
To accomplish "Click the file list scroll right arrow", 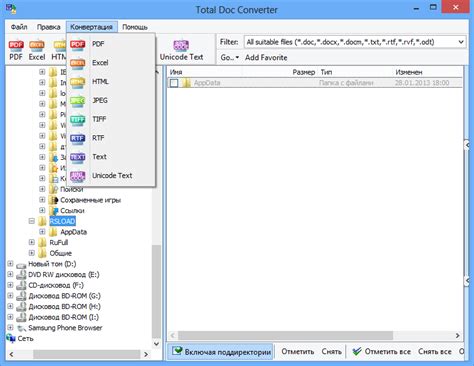I will tap(458, 335).
